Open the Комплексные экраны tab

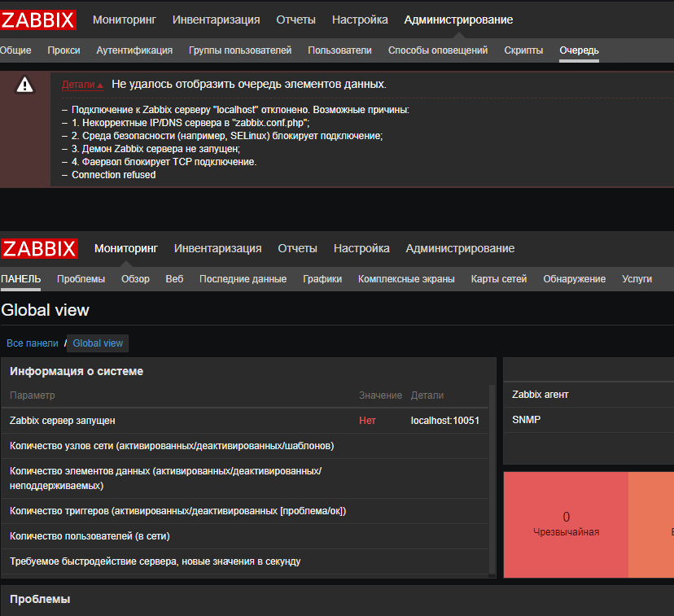(406, 279)
